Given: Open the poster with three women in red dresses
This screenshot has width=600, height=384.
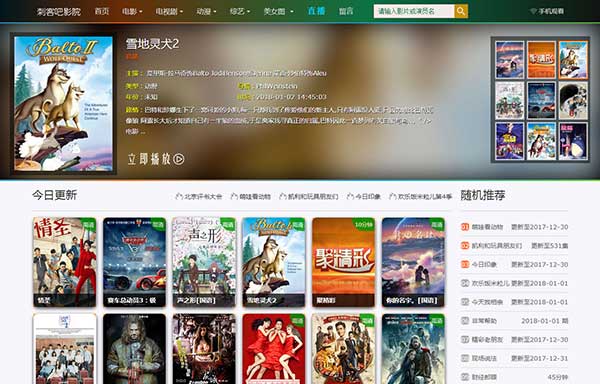Looking at the screenshot, I should pyautogui.click(x=274, y=349).
